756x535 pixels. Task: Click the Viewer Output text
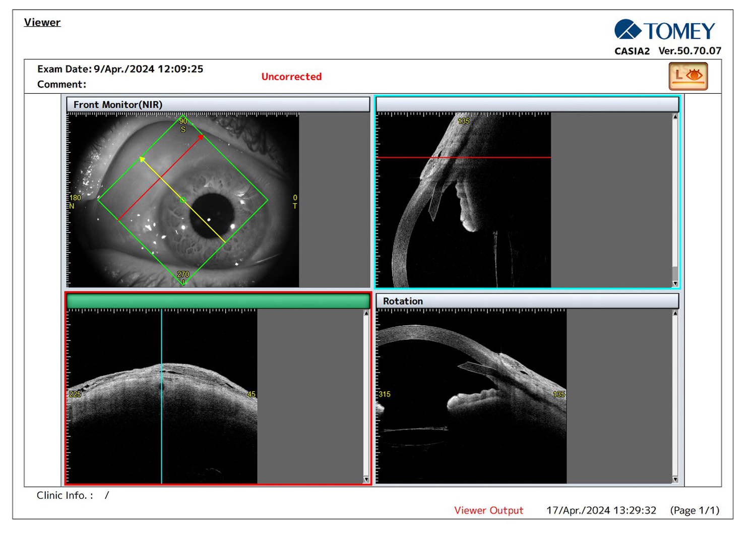click(489, 510)
